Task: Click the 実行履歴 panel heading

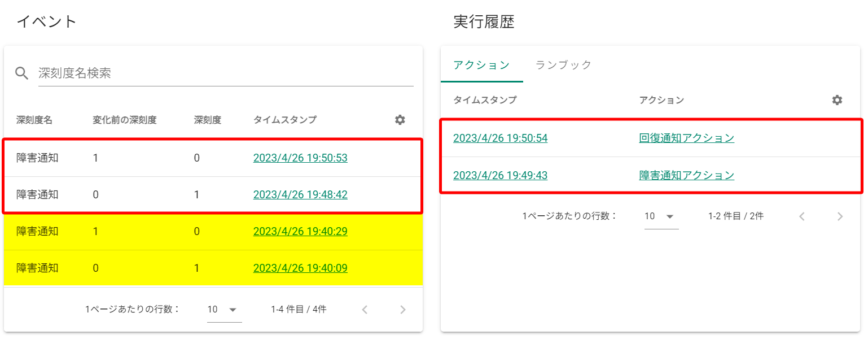Action: pyautogui.click(x=484, y=22)
